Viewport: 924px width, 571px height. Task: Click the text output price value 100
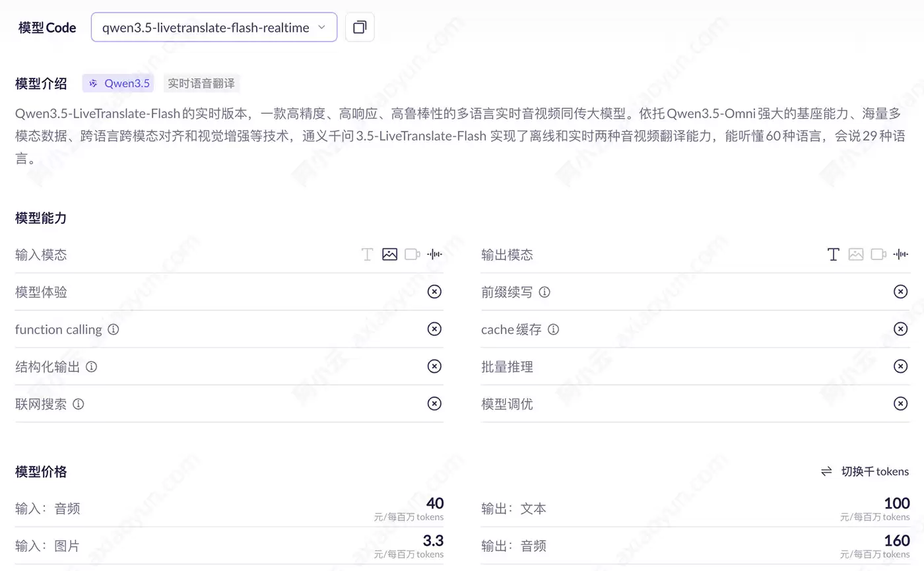[897, 503]
